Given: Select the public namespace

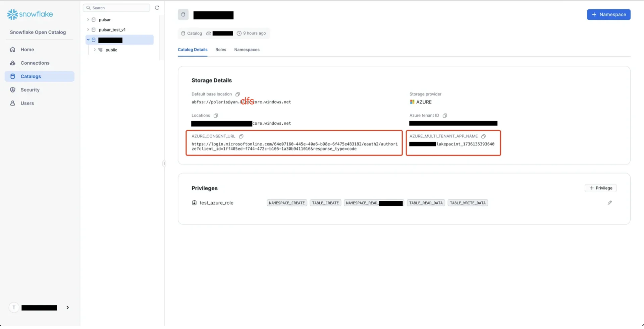Looking at the screenshot, I should point(111,50).
